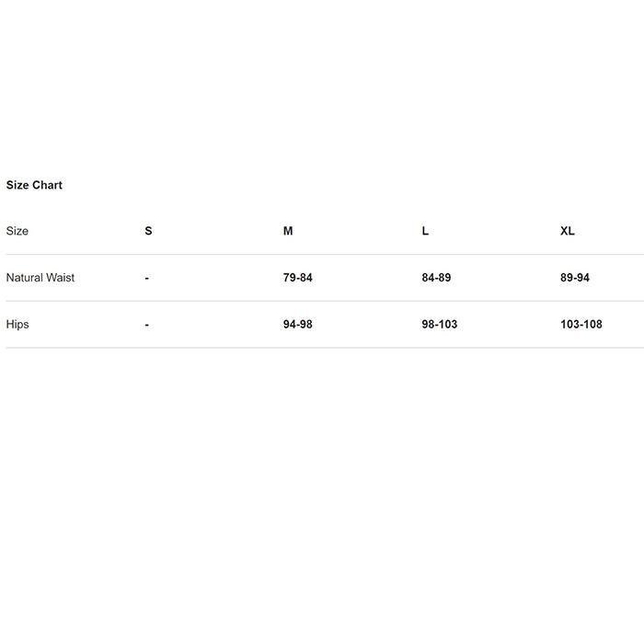The image size is (644, 644).
Task: Click the divider line under the Hips row
Action: 322,348
